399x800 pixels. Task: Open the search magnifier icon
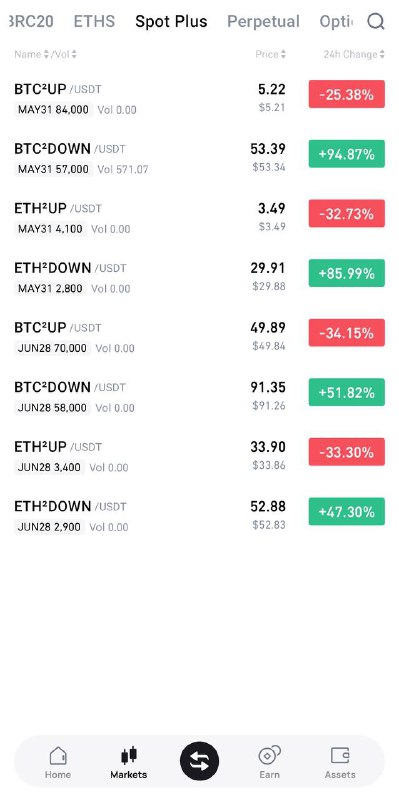376,21
